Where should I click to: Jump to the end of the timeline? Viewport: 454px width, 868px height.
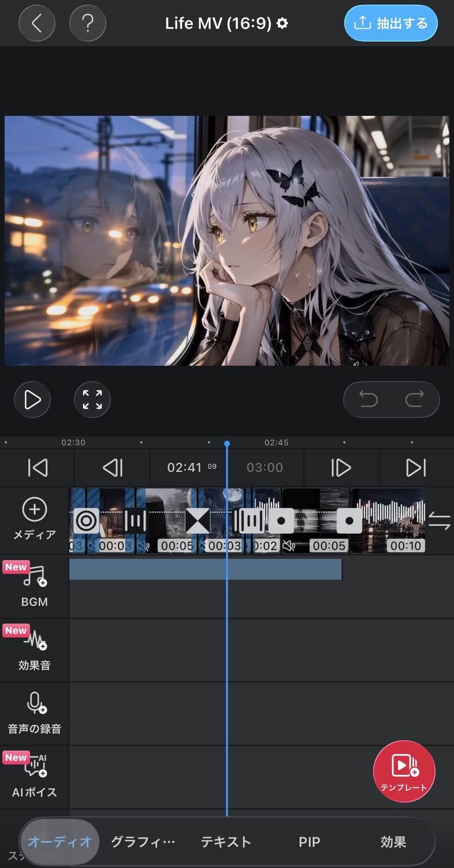(416, 468)
